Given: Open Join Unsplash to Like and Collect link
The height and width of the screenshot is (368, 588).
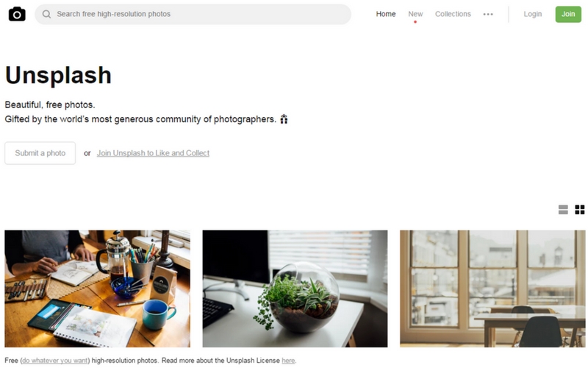Looking at the screenshot, I should (153, 153).
